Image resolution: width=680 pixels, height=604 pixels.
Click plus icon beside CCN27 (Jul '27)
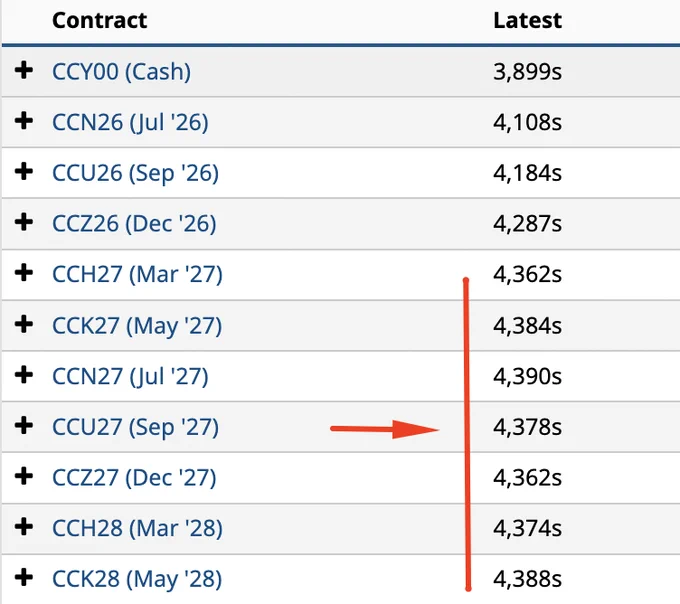click(23, 375)
